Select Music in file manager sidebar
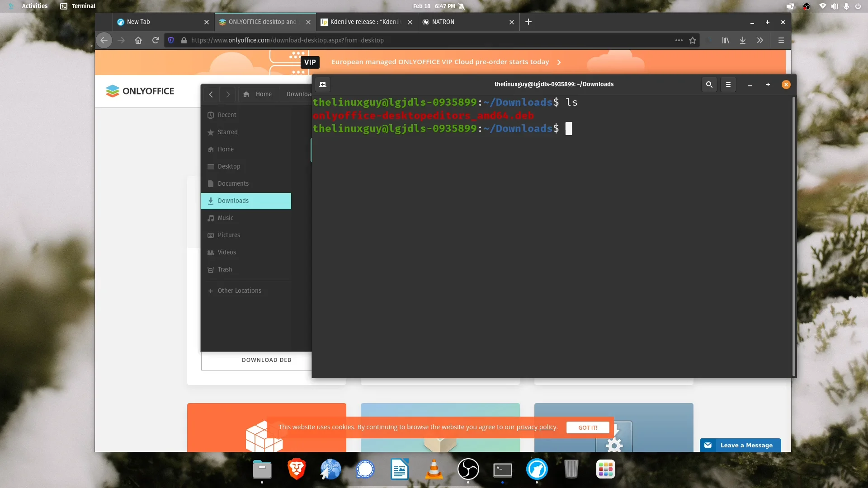This screenshot has width=868, height=488. (x=246, y=218)
